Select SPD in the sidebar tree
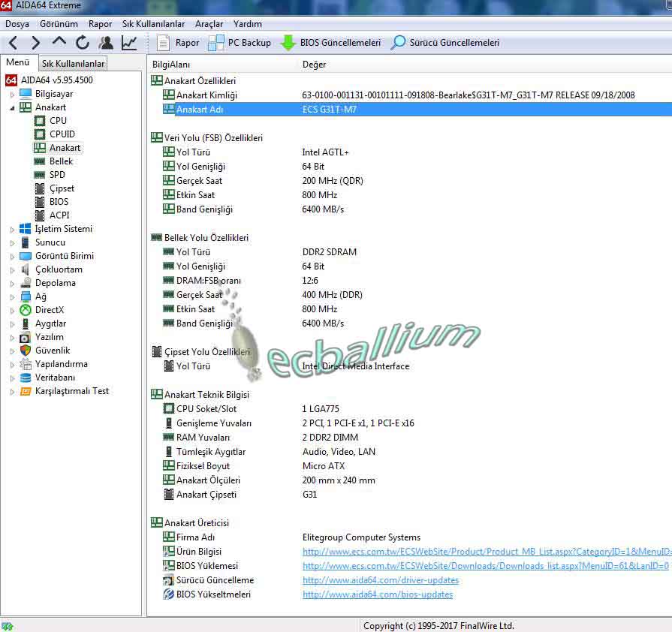This screenshot has height=632, width=672. click(57, 175)
